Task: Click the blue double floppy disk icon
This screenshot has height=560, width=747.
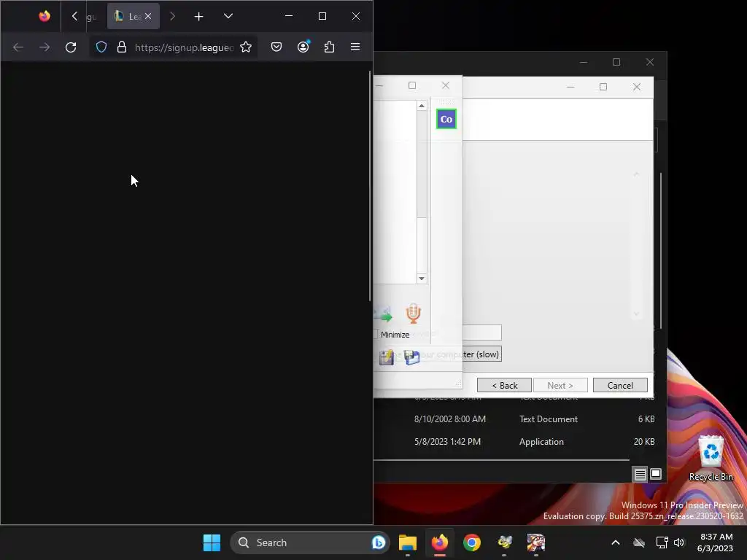Action: coord(411,357)
